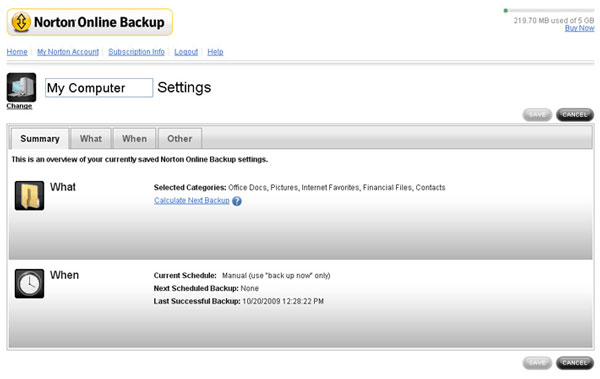Screen dimensions: 600x379
Task: Go to My Norton Account
Action: click(x=68, y=52)
